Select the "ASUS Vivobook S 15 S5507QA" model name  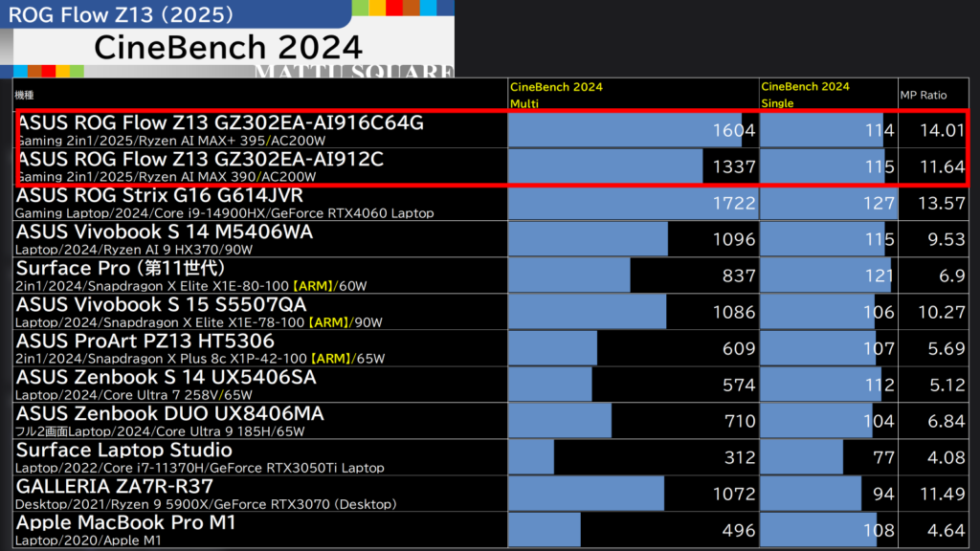(x=161, y=304)
